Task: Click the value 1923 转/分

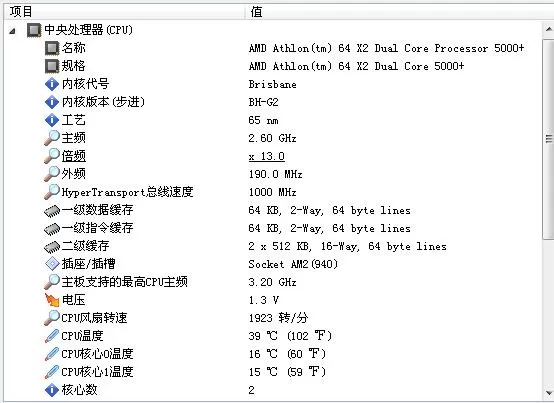Action: tap(278, 318)
